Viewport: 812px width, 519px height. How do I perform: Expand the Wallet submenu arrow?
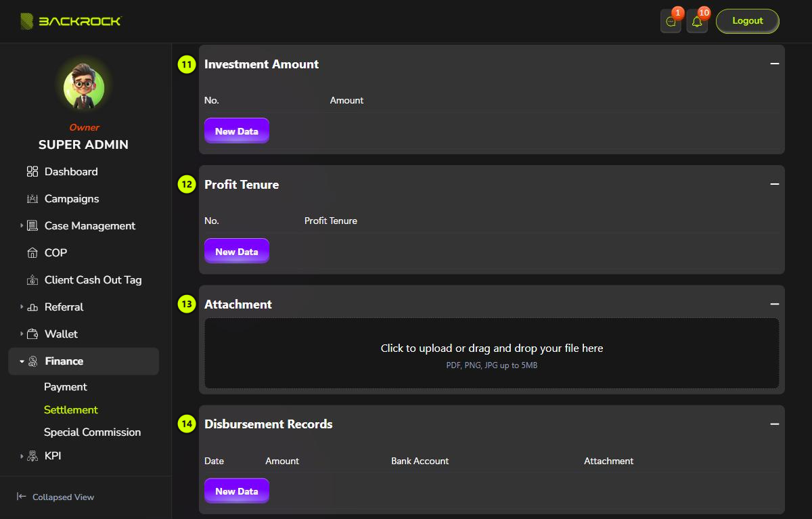22,334
